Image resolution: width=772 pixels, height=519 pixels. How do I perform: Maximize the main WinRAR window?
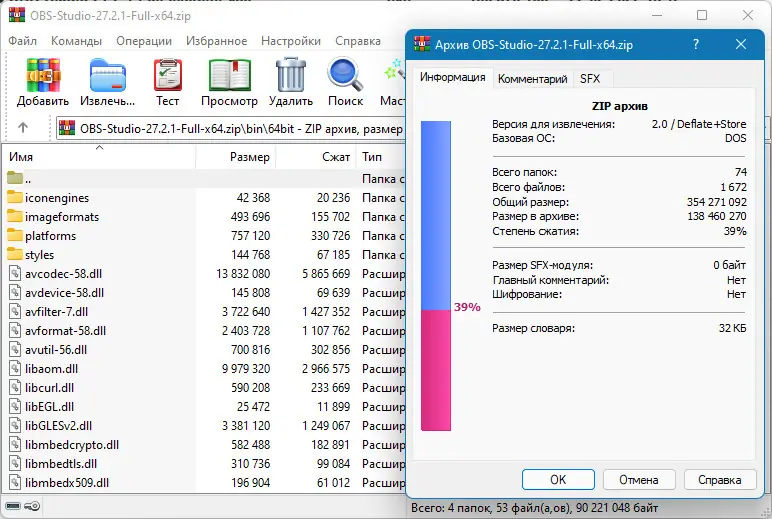tap(702, 15)
